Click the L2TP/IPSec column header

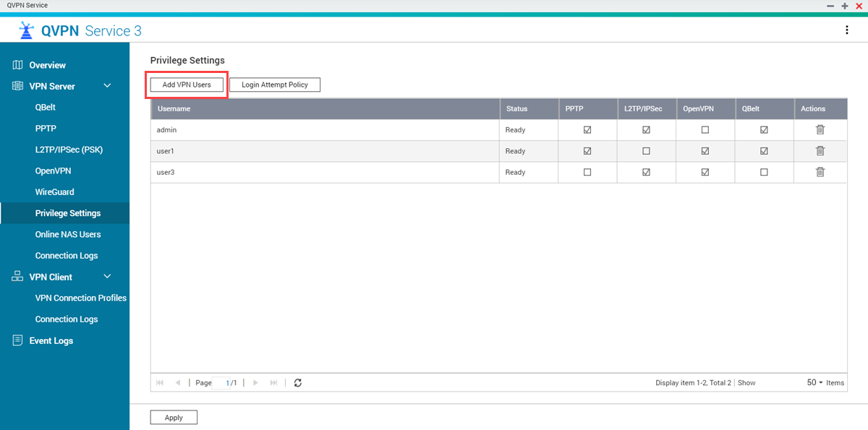pos(646,108)
